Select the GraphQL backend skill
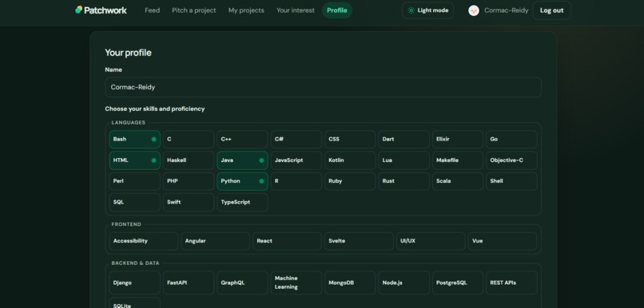This screenshot has height=308, width=644. click(242, 282)
